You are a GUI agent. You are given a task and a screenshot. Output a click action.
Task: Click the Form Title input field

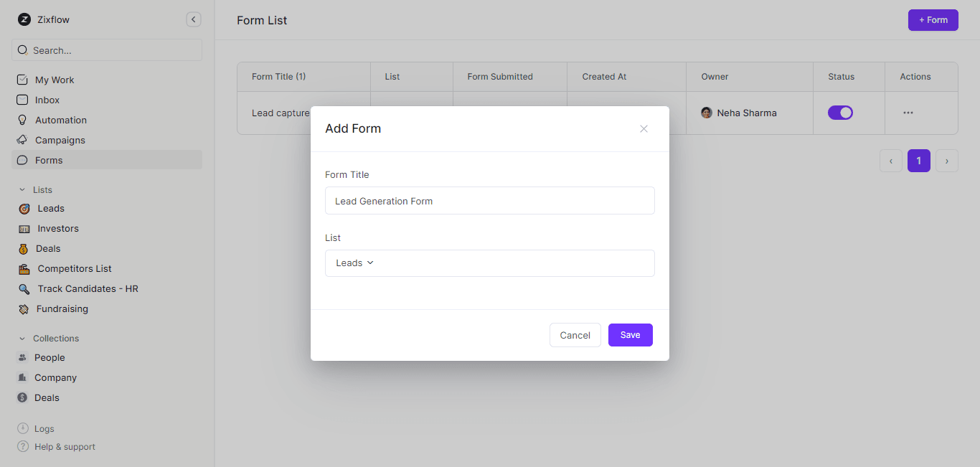[x=490, y=201]
